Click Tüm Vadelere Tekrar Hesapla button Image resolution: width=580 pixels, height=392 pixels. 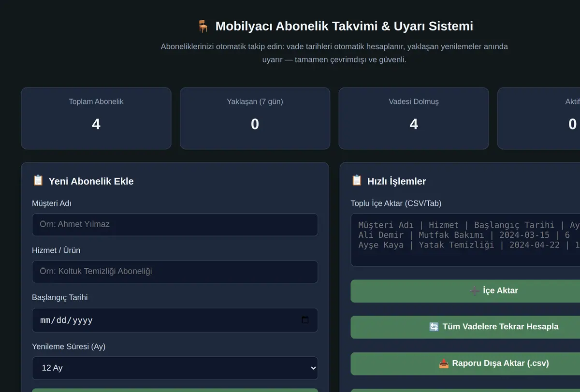(x=465, y=327)
